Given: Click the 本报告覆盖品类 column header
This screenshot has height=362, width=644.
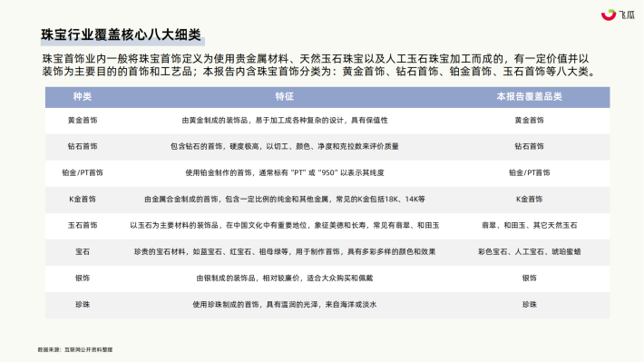Looking at the screenshot, I should 529,96.
